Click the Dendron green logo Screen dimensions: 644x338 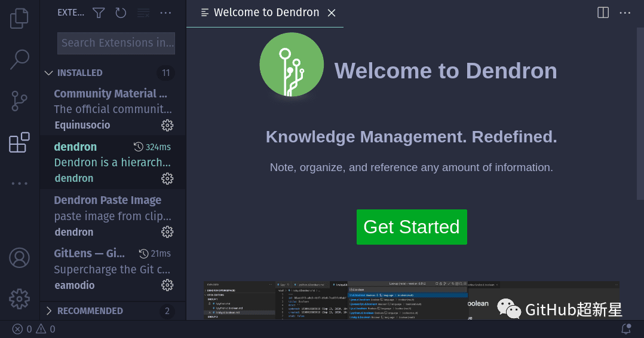click(x=292, y=65)
